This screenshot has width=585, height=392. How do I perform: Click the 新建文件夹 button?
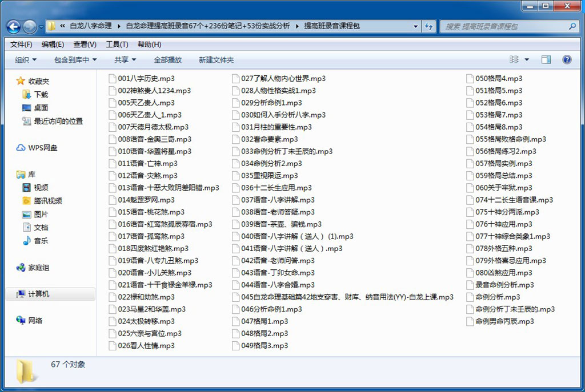(x=216, y=59)
